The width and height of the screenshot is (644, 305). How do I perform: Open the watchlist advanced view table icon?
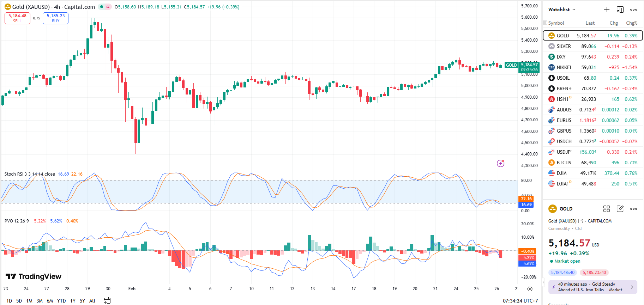click(x=620, y=10)
